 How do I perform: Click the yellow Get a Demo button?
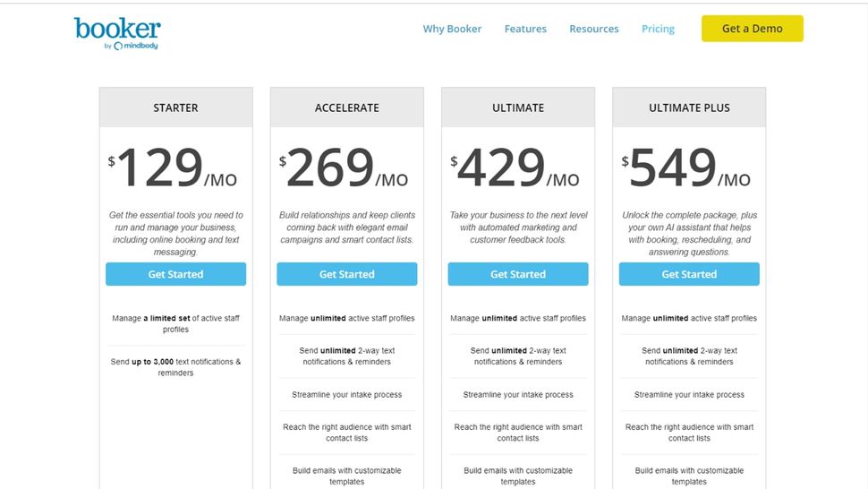tap(752, 29)
